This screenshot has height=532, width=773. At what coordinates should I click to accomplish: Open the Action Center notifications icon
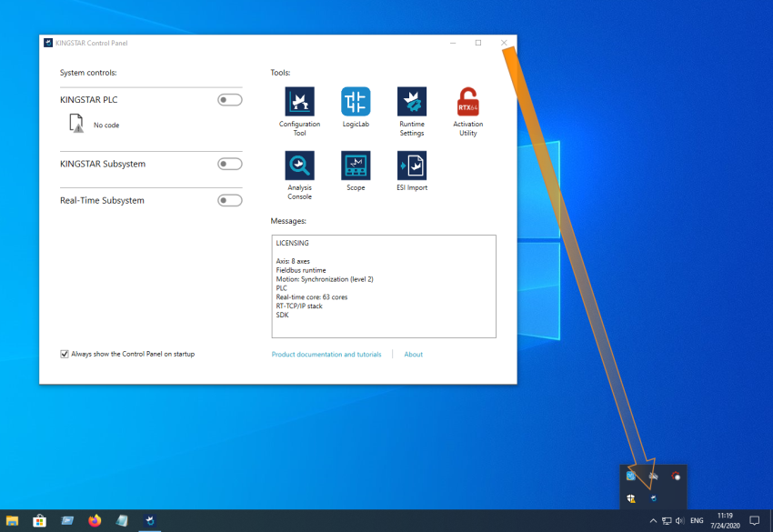point(754,521)
